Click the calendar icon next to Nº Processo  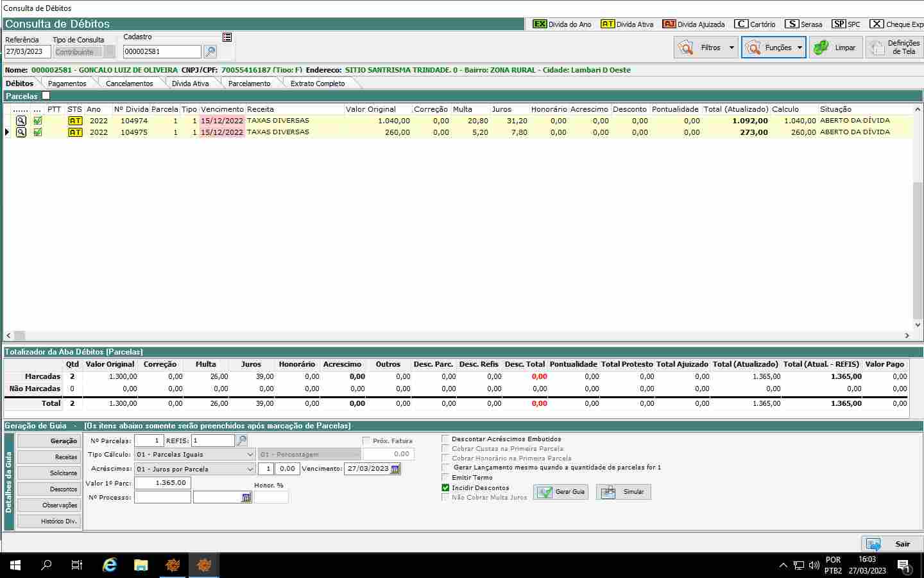(x=246, y=498)
